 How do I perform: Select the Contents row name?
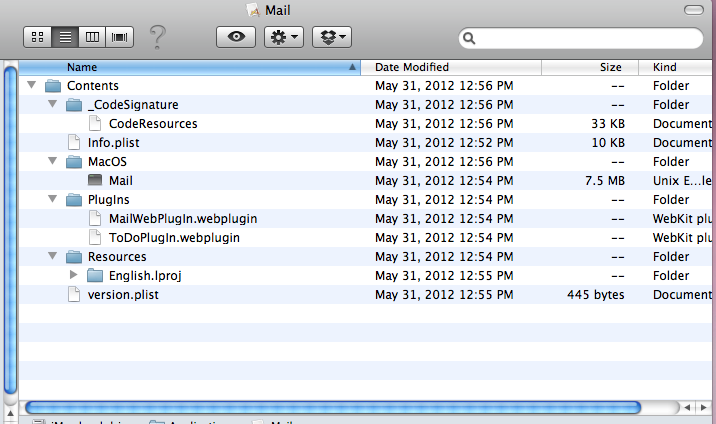click(x=93, y=86)
